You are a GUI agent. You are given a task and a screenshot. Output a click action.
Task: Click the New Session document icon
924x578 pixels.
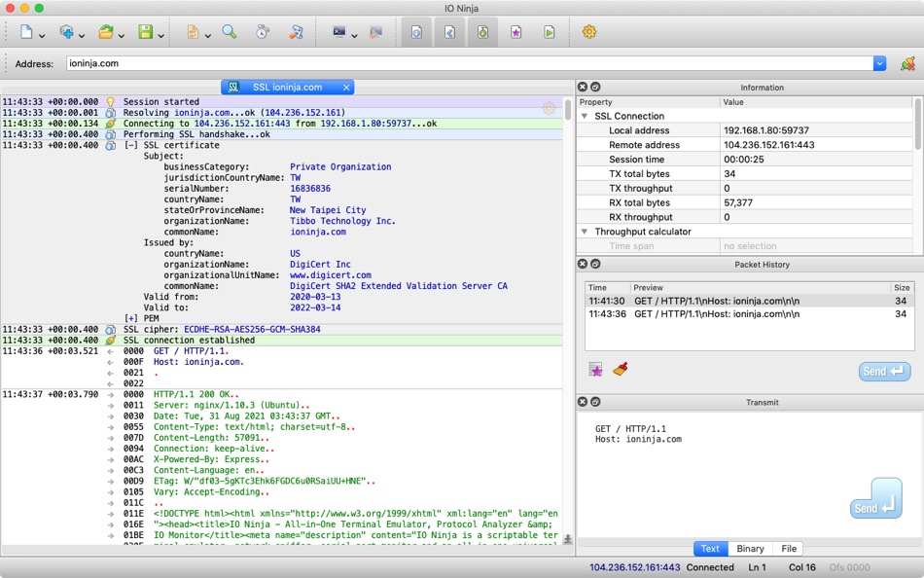tap(26, 32)
